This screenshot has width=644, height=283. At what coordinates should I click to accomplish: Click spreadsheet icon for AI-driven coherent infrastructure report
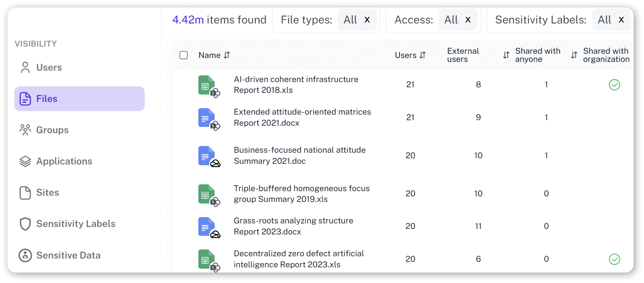[206, 85]
